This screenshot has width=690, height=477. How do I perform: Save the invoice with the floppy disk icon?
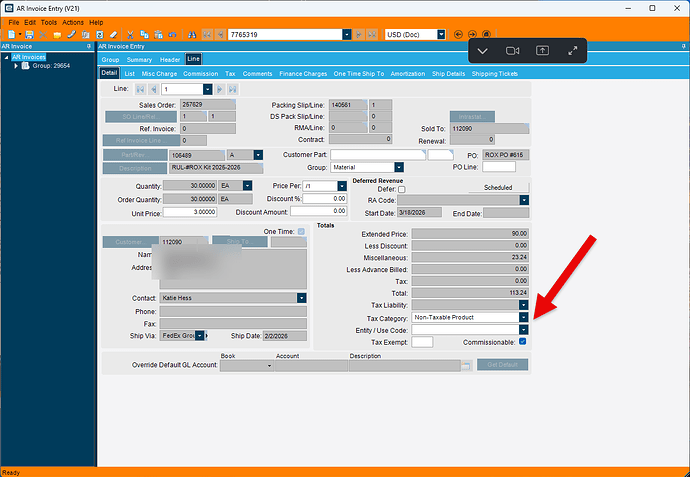point(29,34)
